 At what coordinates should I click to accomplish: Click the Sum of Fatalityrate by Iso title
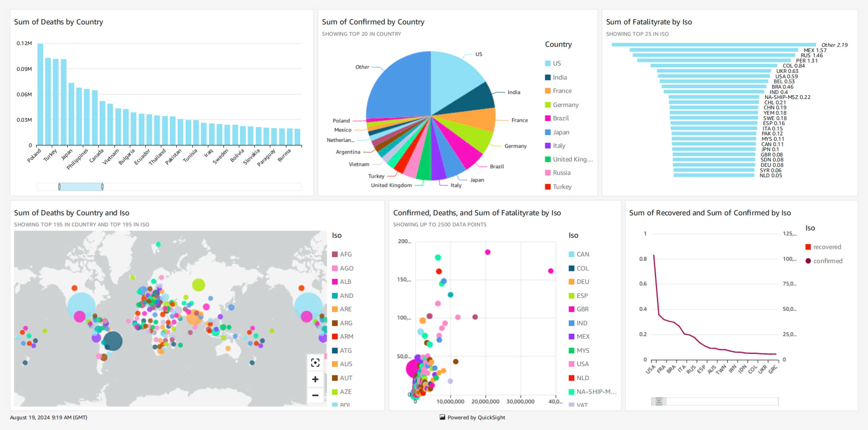click(x=649, y=22)
